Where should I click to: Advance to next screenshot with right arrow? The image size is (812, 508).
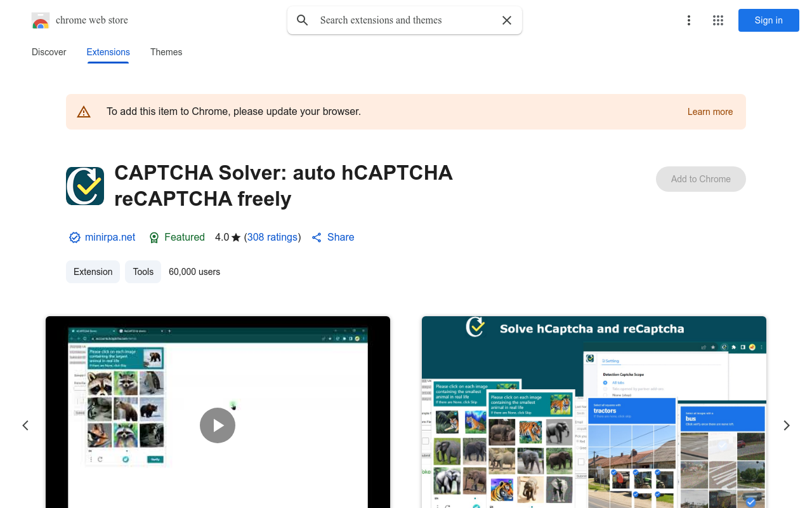click(787, 425)
